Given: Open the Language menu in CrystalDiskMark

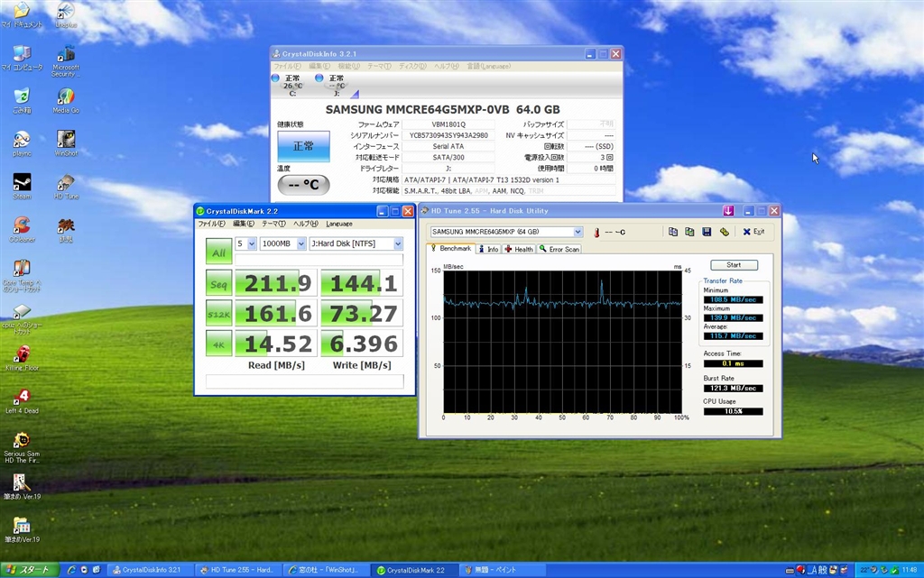Looking at the screenshot, I should [339, 224].
